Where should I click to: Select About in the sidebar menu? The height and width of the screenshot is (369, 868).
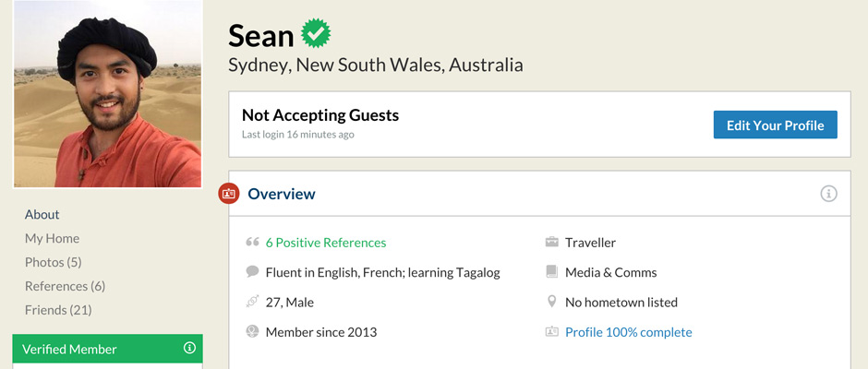coord(42,214)
